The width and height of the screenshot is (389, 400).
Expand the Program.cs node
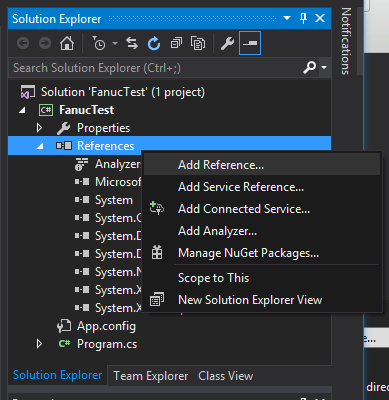(x=39, y=344)
